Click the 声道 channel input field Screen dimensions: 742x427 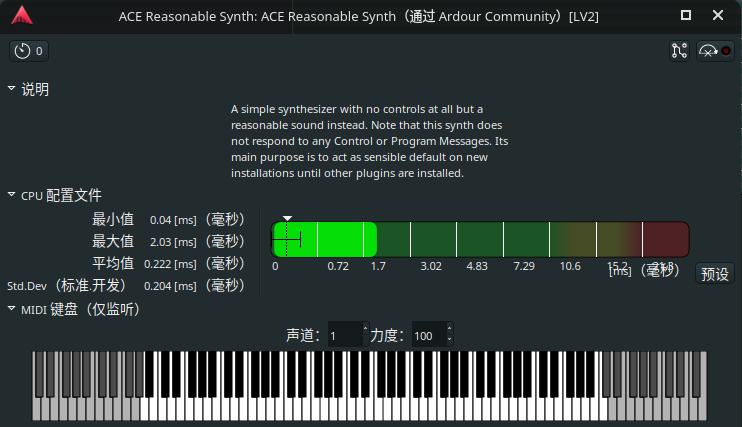pyautogui.click(x=345, y=335)
